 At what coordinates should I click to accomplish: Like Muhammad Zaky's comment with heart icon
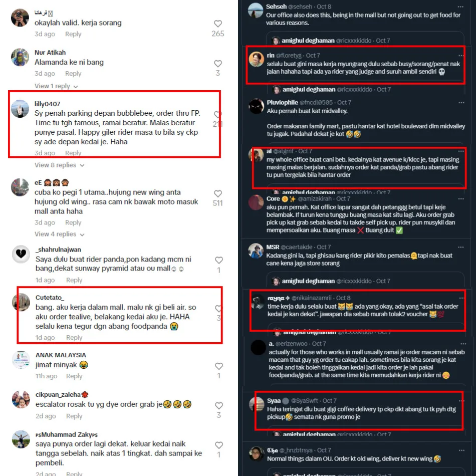point(218,445)
